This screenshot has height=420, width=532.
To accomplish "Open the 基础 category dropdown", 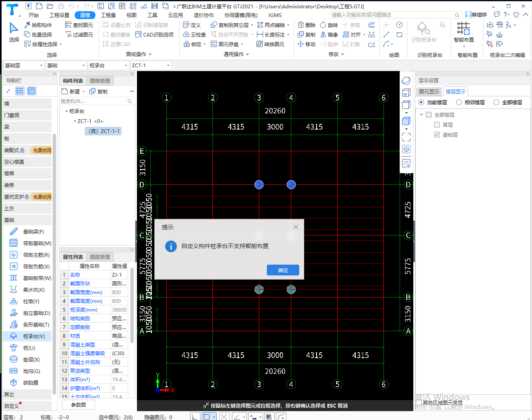I will pos(66,65).
